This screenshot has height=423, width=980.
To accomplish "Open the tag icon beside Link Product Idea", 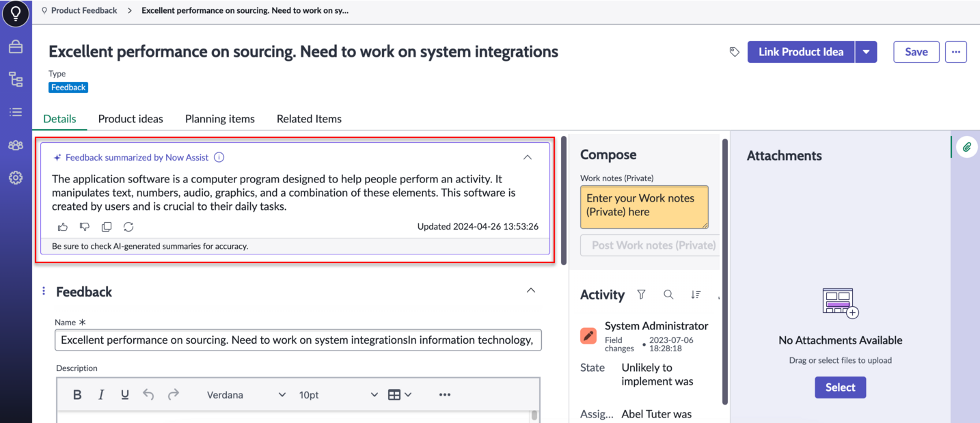I will click(x=735, y=52).
